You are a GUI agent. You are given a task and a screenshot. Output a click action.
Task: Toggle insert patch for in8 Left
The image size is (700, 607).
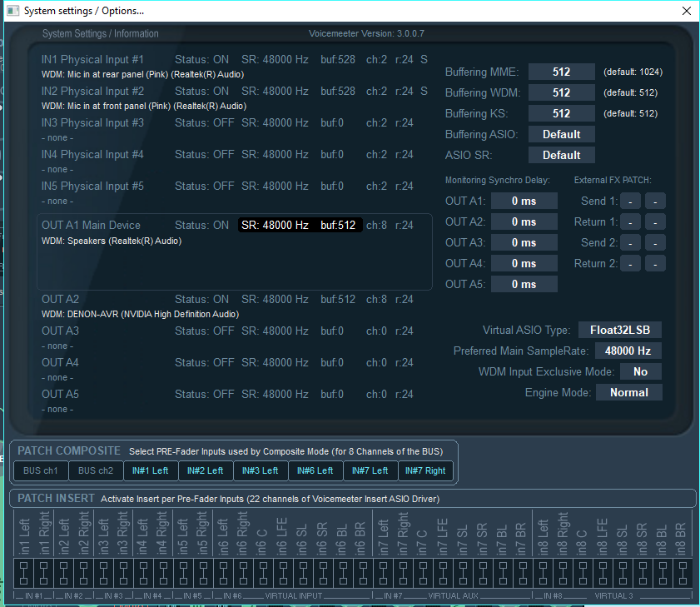pyautogui.click(x=543, y=573)
